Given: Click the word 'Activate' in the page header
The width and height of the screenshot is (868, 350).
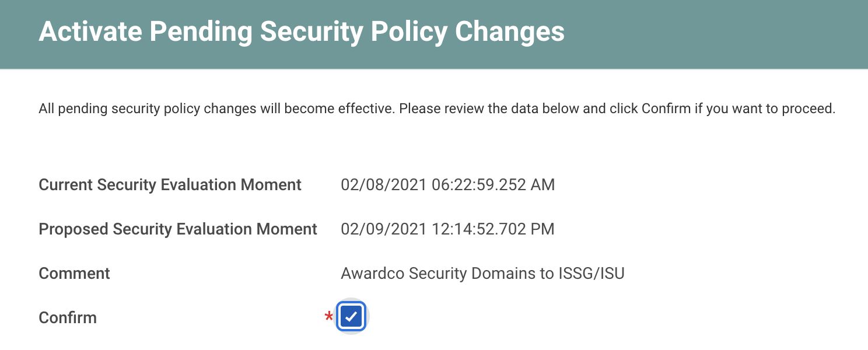Looking at the screenshot, I should 90,32.
